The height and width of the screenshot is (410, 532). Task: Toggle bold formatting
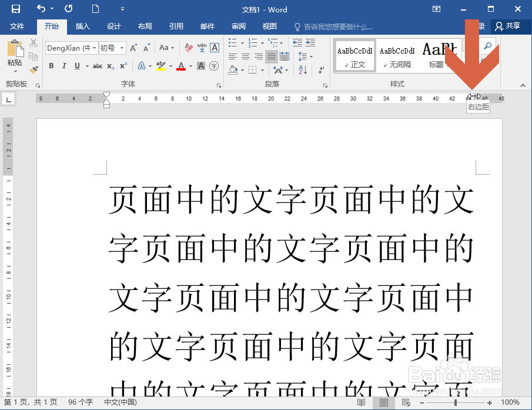pyautogui.click(x=51, y=66)
